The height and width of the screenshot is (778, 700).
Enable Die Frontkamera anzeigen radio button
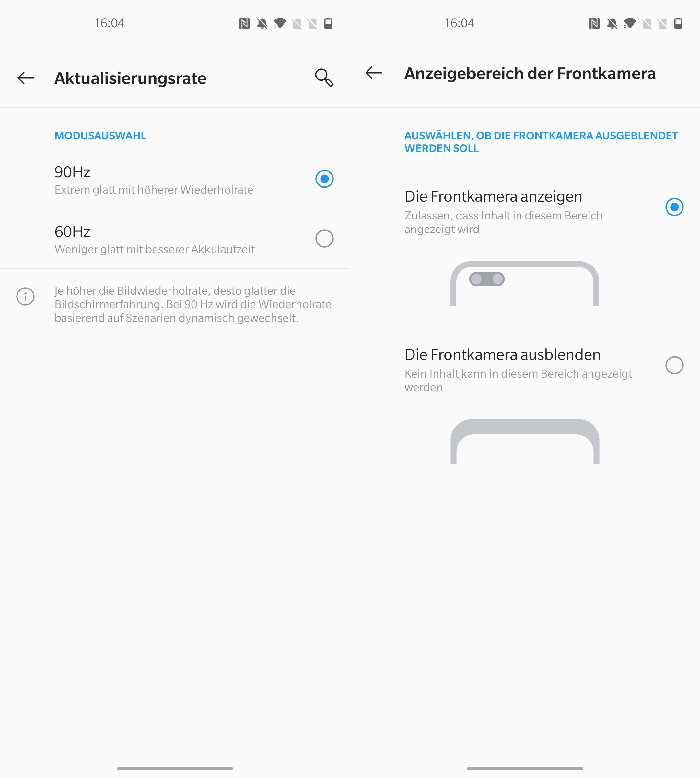[674, 207]
